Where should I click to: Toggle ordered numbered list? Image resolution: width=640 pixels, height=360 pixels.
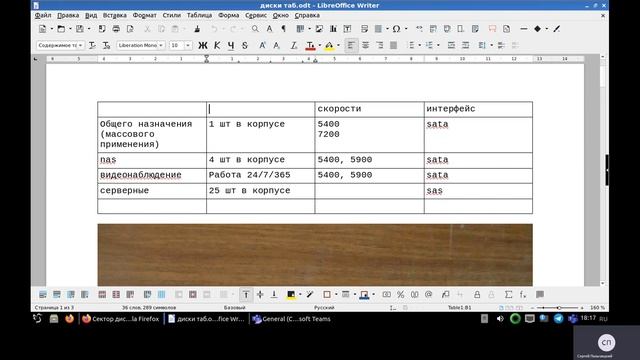(429, 45)
